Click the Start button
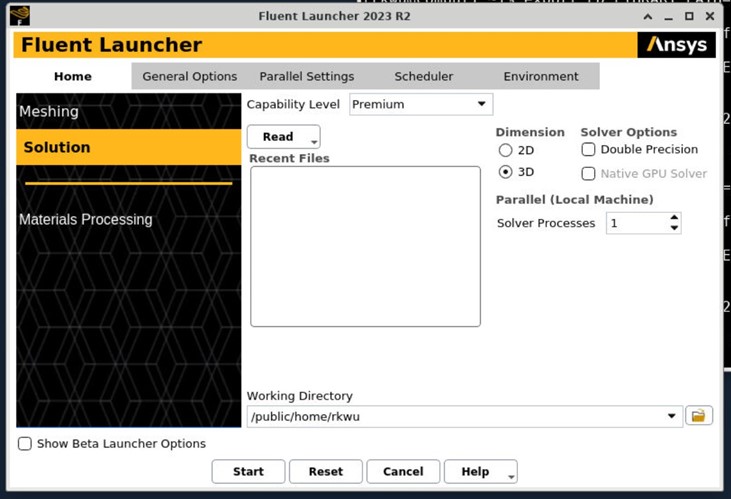The height and width of the screenshot is (499, 731). point(248,471)
